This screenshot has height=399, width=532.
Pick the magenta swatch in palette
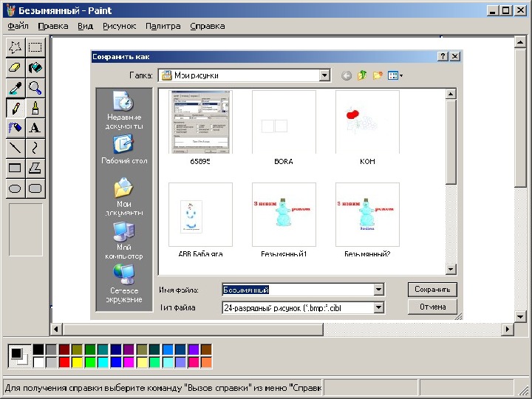tap(129, 362)
